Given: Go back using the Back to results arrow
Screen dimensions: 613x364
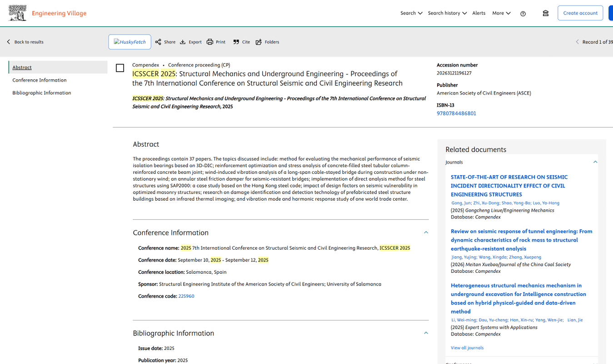Looking at the screenshot, I should click(9, 42).
